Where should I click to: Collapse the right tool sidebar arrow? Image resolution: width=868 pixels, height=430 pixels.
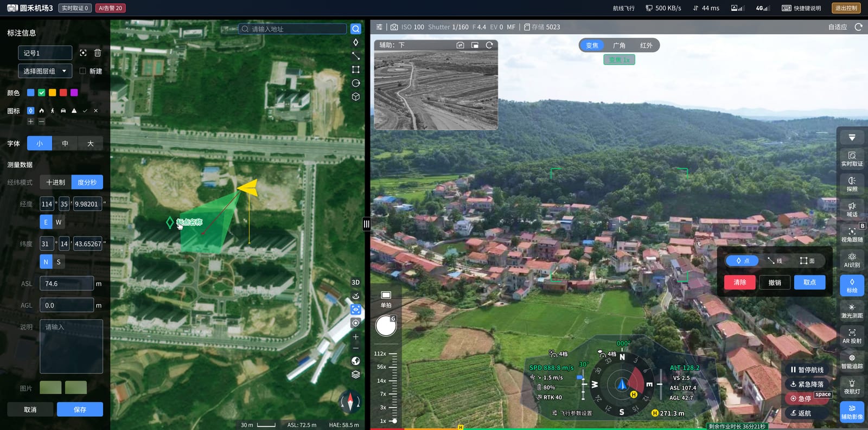pyautogui.click(x=852, y=137)
